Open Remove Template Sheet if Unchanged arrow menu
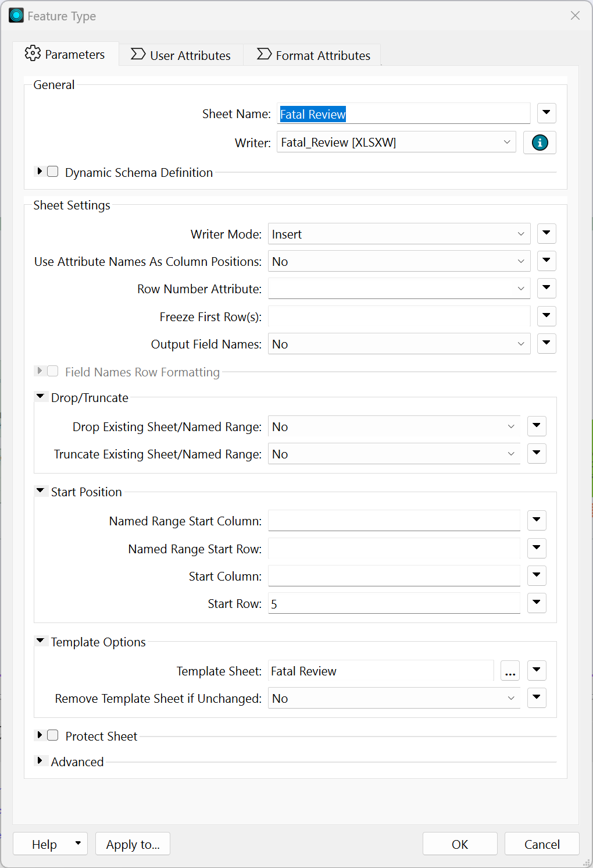This screenshot has height=868, width=593. 537,698
